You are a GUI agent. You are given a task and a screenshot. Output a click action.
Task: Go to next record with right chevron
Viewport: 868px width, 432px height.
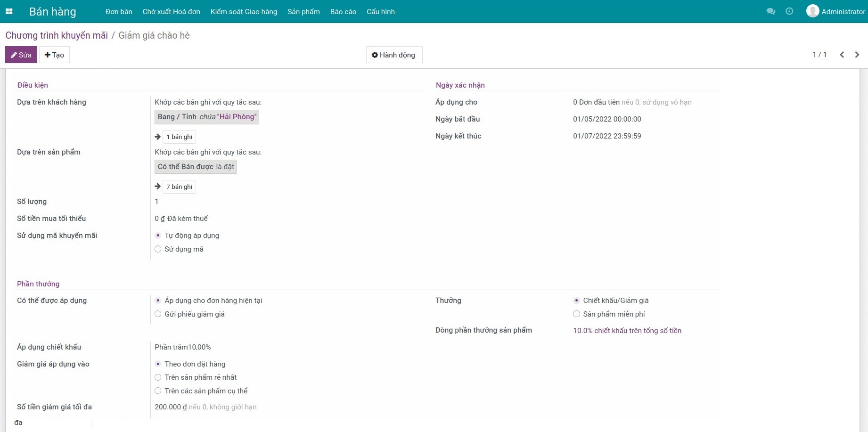857,55
